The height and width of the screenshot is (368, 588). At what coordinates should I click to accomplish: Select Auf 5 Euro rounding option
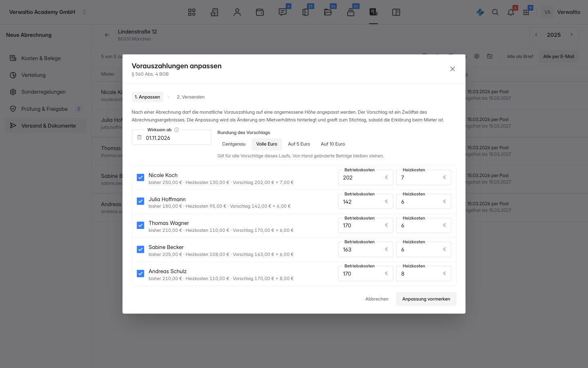point(299,144)
